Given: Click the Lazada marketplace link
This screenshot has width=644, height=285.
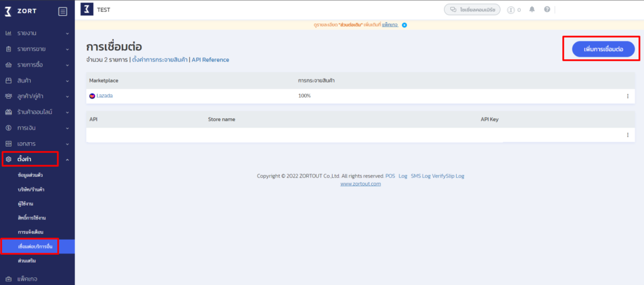Looking at the screenshot, I should (x=104, y=96).
